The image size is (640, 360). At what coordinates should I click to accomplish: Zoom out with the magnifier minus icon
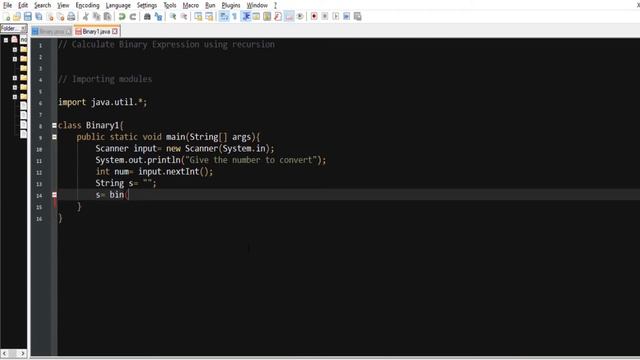click(x=184, y=16)
